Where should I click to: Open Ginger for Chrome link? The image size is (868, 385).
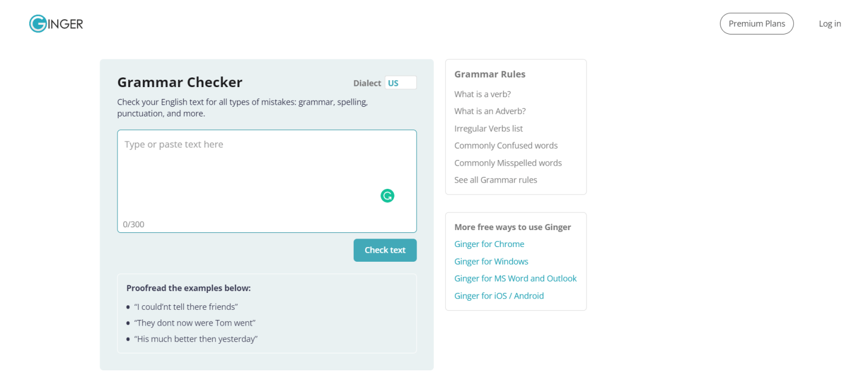point(489,244)
